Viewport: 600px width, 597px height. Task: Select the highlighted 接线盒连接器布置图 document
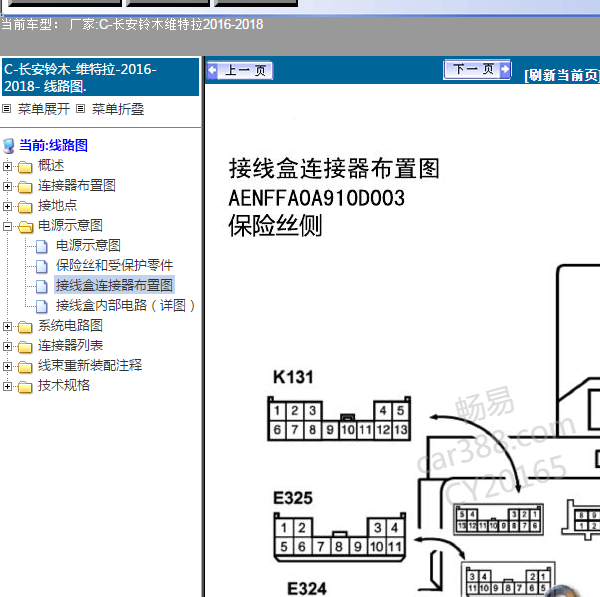coord(114,285)
